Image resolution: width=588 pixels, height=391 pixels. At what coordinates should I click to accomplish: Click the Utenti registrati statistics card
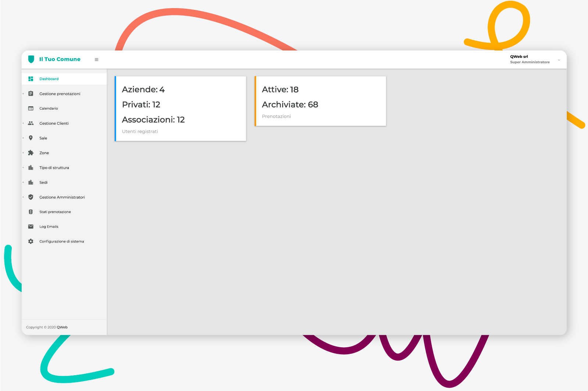point(180,109)
